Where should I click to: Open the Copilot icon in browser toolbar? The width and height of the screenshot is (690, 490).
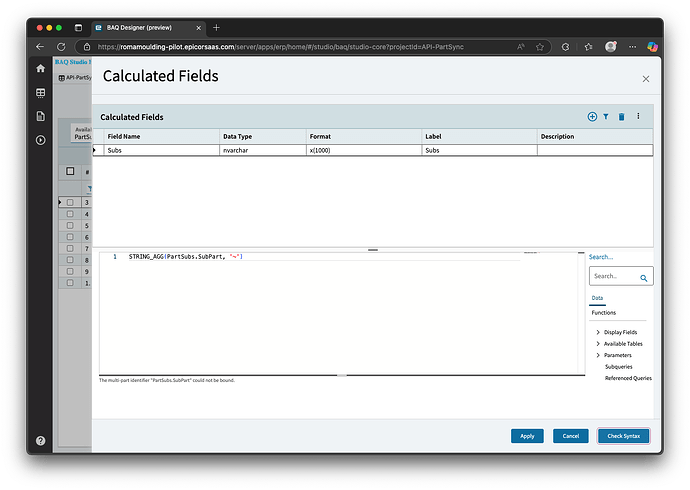pos(653,47)
